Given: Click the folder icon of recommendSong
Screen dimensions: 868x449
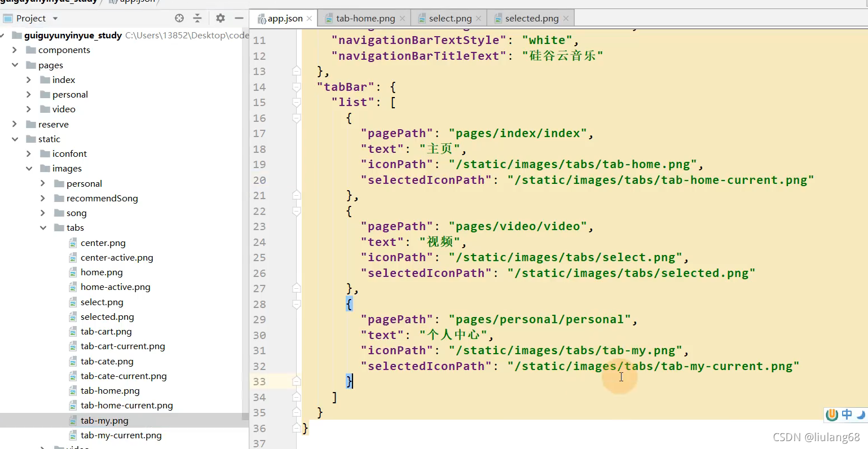Looking at the screenshot, I should [x=59, y=199].
